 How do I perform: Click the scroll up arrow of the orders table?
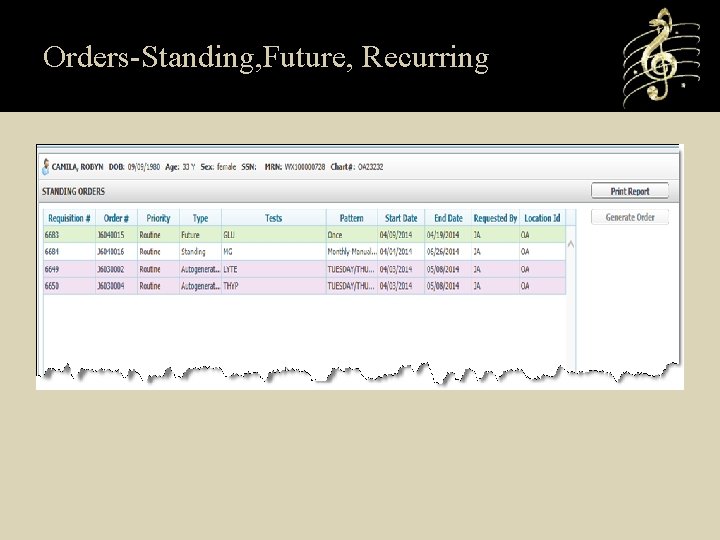point(571,244)
